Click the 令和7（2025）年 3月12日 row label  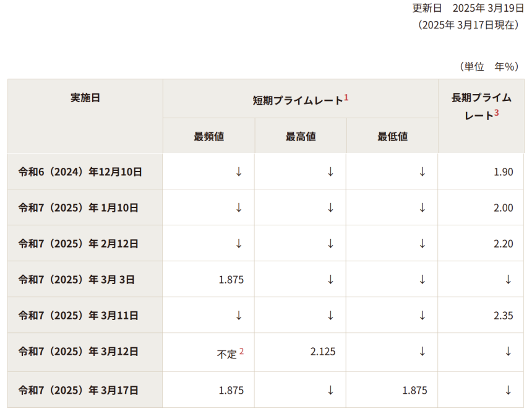(x=79, y=352)
